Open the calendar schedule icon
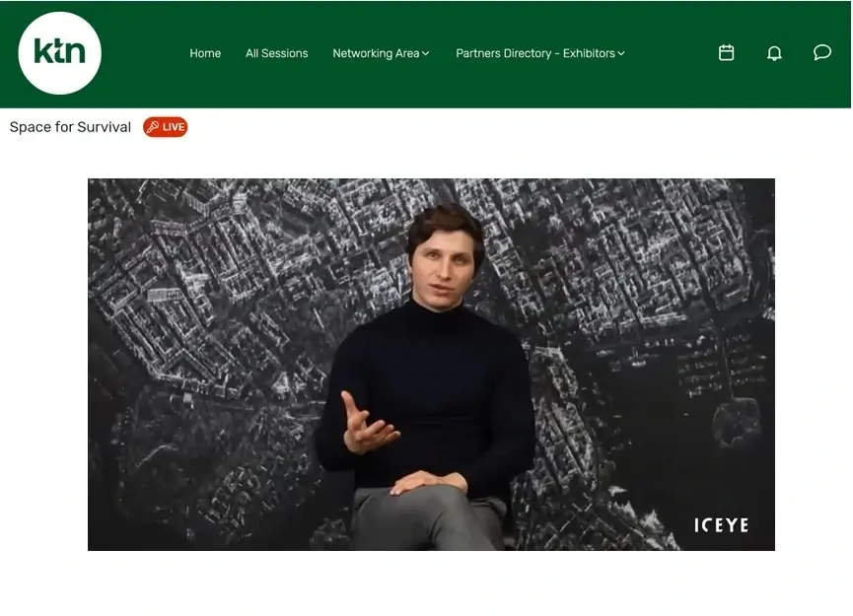Image resolution: width=853 pixels, height=616 pixels. (726, 53)
